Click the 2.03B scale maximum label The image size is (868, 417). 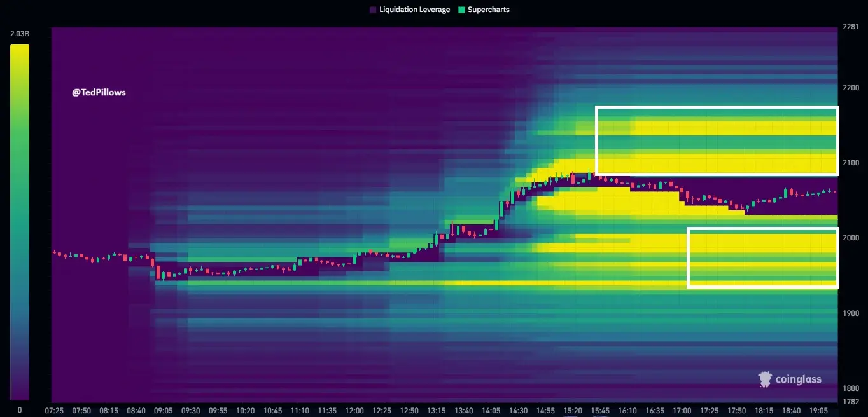coord(20,34)
